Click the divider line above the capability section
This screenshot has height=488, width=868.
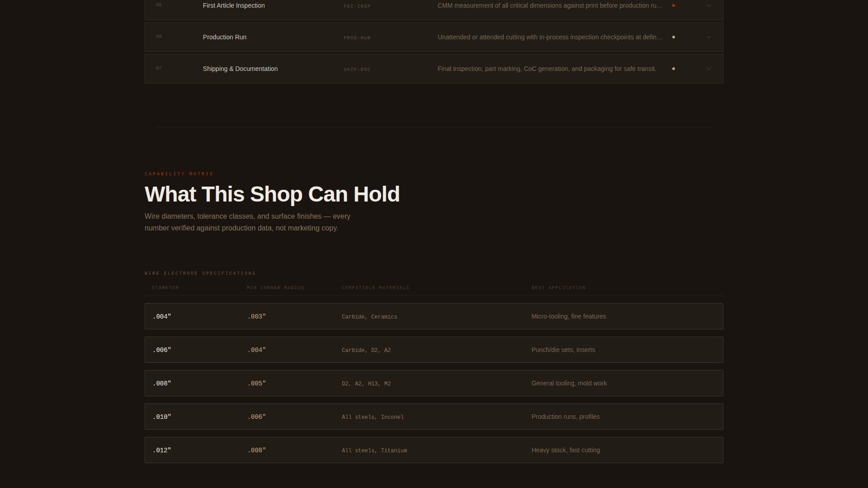click(x=434, y=128)
